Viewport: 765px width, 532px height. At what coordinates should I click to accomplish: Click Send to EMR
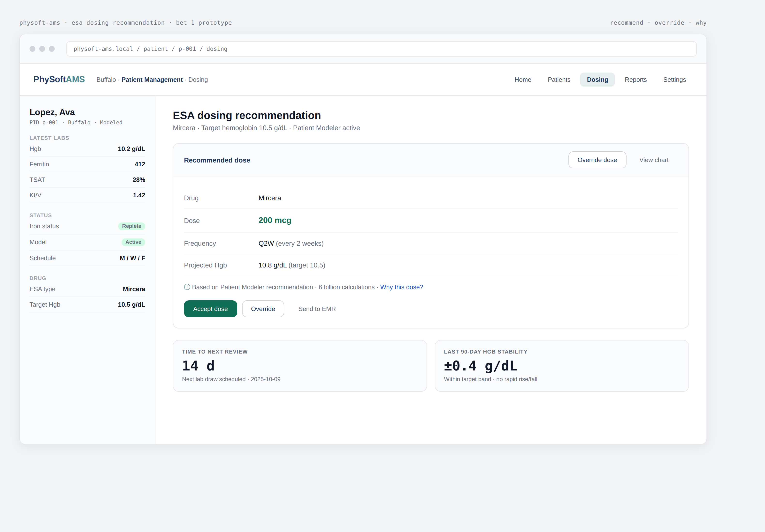pos(316,309)
